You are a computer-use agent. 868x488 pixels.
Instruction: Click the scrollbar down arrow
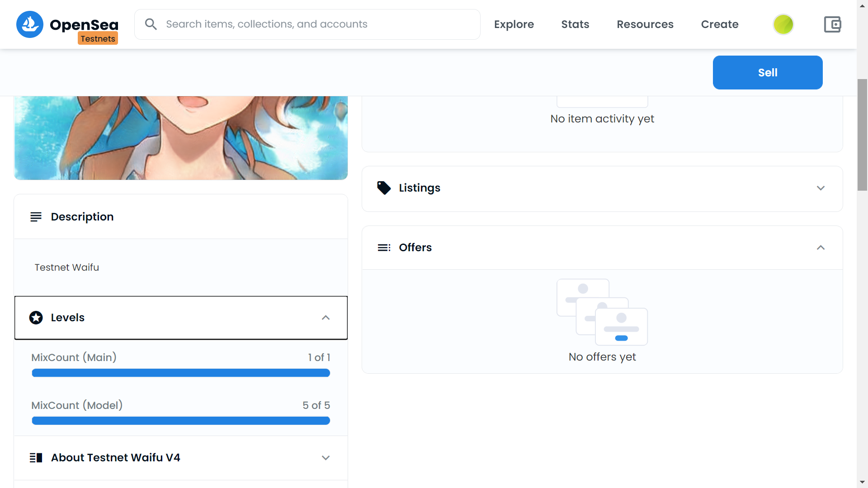(862, 483)
